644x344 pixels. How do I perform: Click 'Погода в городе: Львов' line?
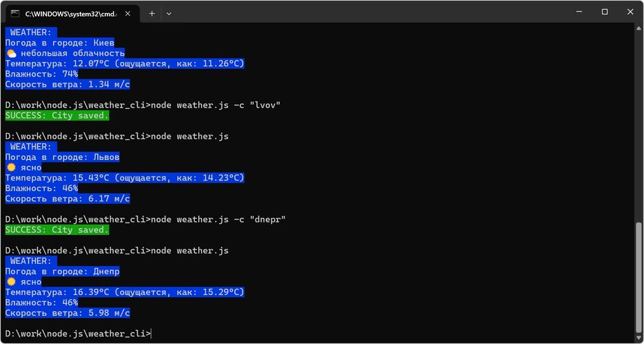point(63,157)
